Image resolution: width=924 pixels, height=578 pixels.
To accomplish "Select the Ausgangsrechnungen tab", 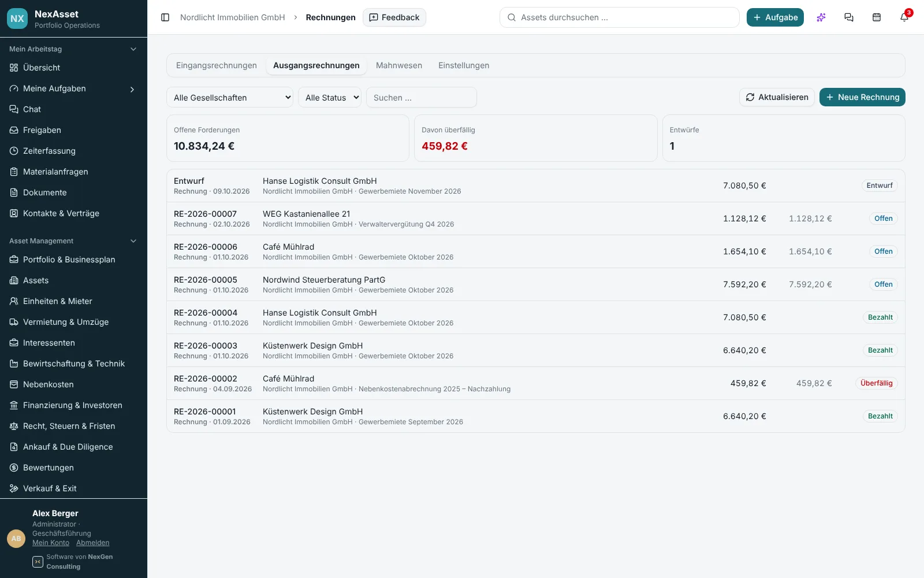I will point(316,65).
